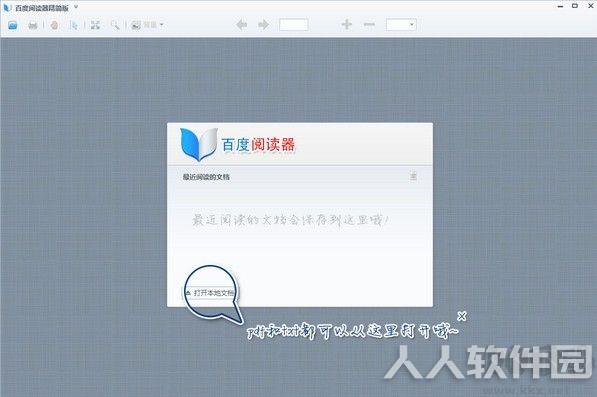Maximize the Baidu Reader window

[575, 6]
